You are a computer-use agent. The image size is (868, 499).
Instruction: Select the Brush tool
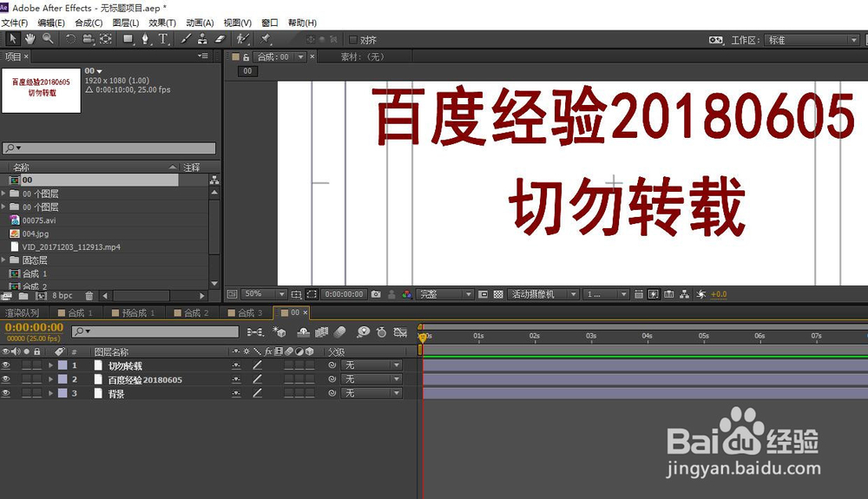pyautogui.click(x=186, y=39)
